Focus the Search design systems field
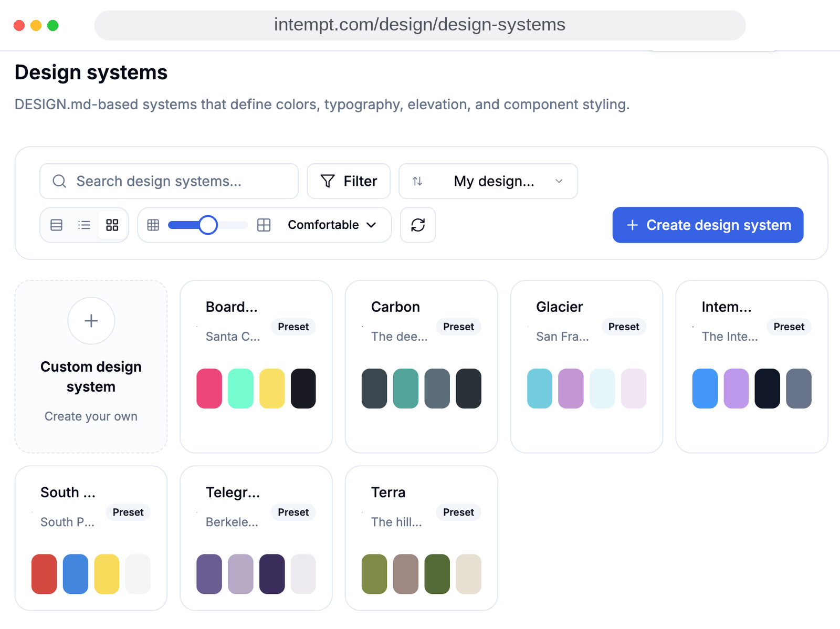 pyautogui.click(x=169, y=181)
